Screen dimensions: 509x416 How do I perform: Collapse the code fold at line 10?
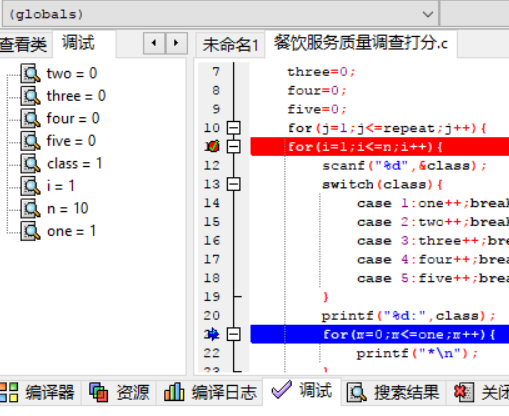tap(234, 128)
